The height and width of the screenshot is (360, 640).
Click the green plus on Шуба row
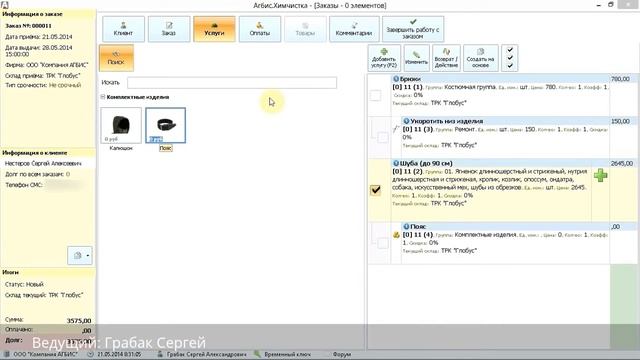pyautogui.click(x=600, y=176)
